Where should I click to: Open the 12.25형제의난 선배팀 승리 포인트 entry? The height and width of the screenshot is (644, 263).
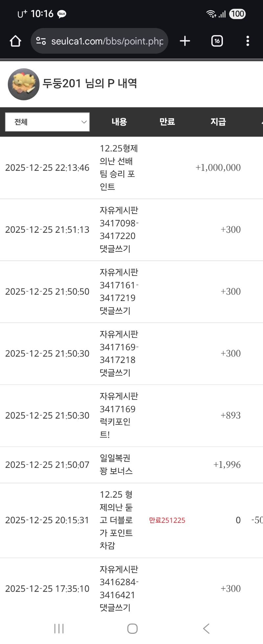(x=119, y=168)
